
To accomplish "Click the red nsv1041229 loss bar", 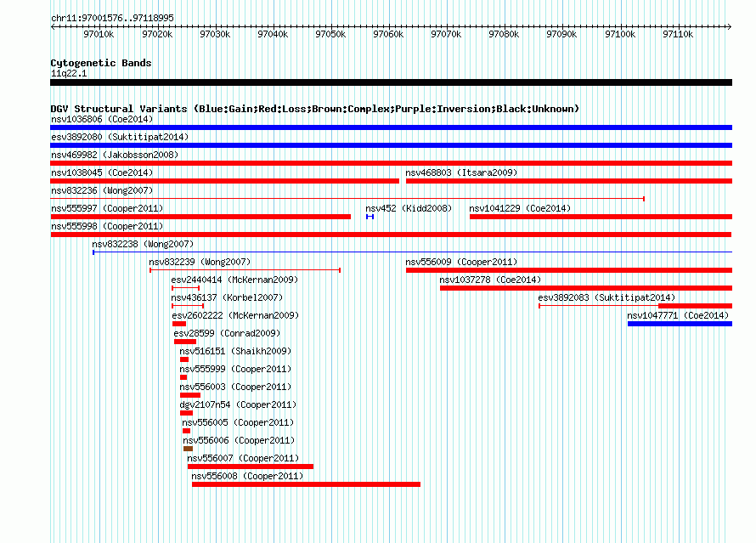I will pos(601,217).
